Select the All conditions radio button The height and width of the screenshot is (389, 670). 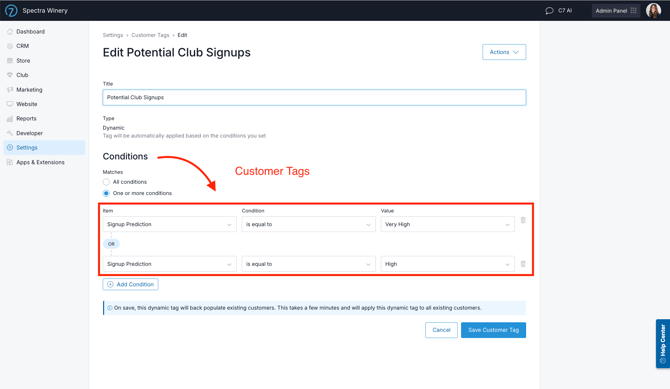point(106,182)
